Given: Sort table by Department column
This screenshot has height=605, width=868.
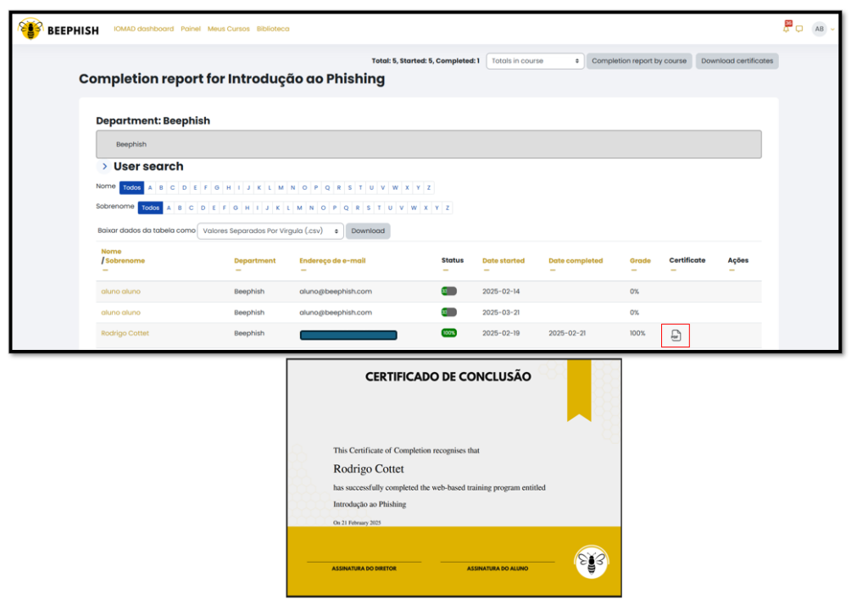Looking at the screenshot, I should [x=254, y=261].
